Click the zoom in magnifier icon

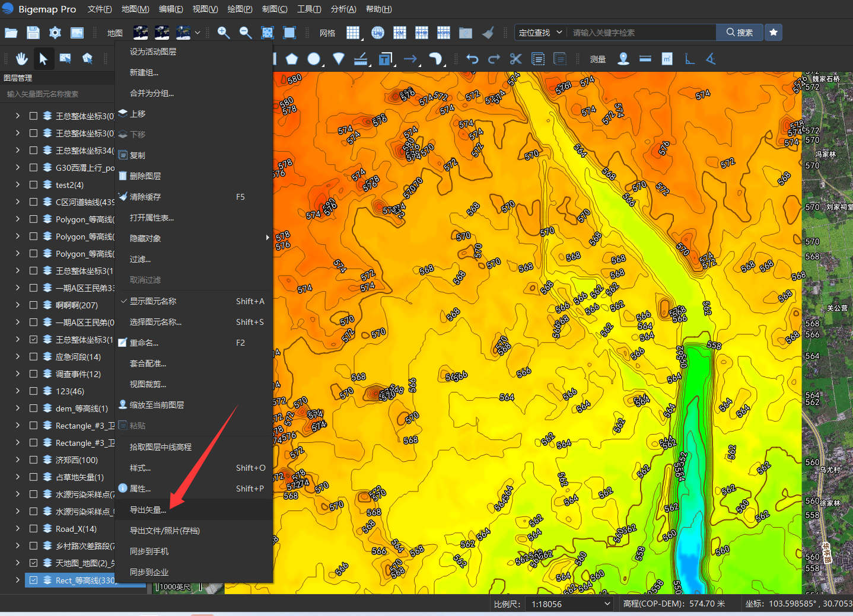point(224,33)
